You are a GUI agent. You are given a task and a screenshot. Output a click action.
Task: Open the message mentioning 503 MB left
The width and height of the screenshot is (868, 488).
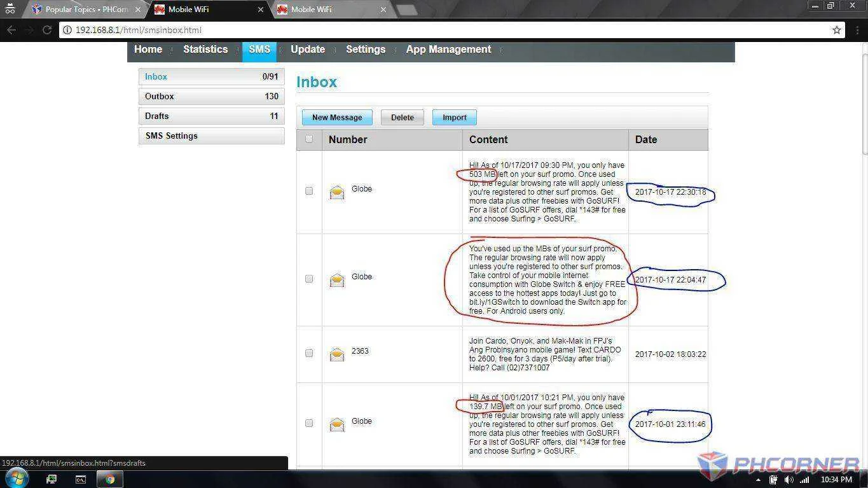click(x=547, y=192)
